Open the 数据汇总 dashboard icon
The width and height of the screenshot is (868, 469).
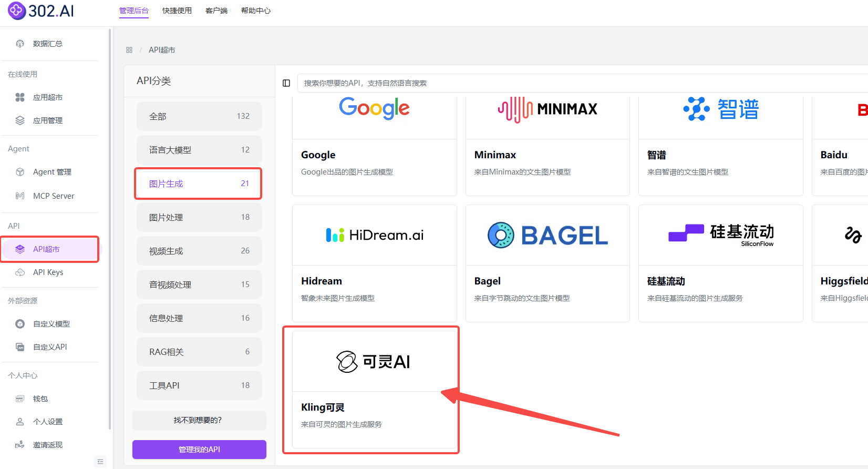(x=20, y=44)
